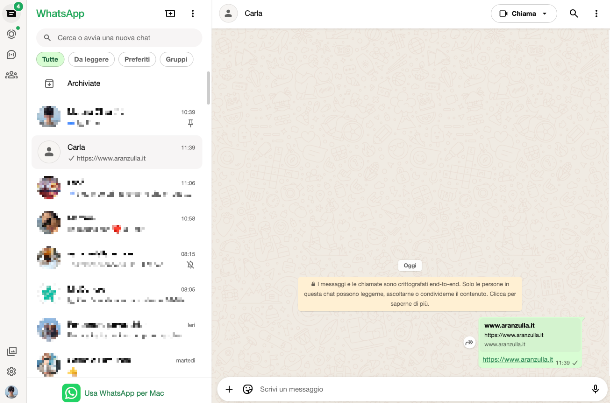Select the Da leggere filter
Viewport: 610px width, 403px height.
[91, 60]
